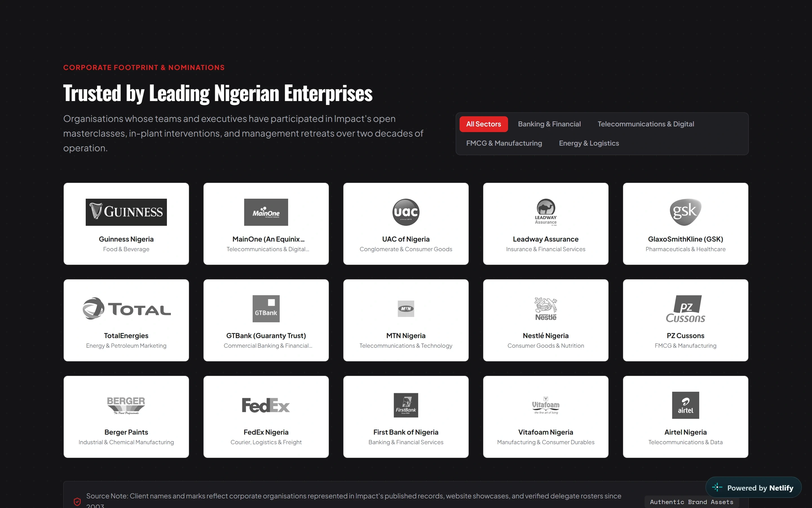Click the FedEx logo
Viewport: 812px width, 508px height.
(x=266, y=405)
